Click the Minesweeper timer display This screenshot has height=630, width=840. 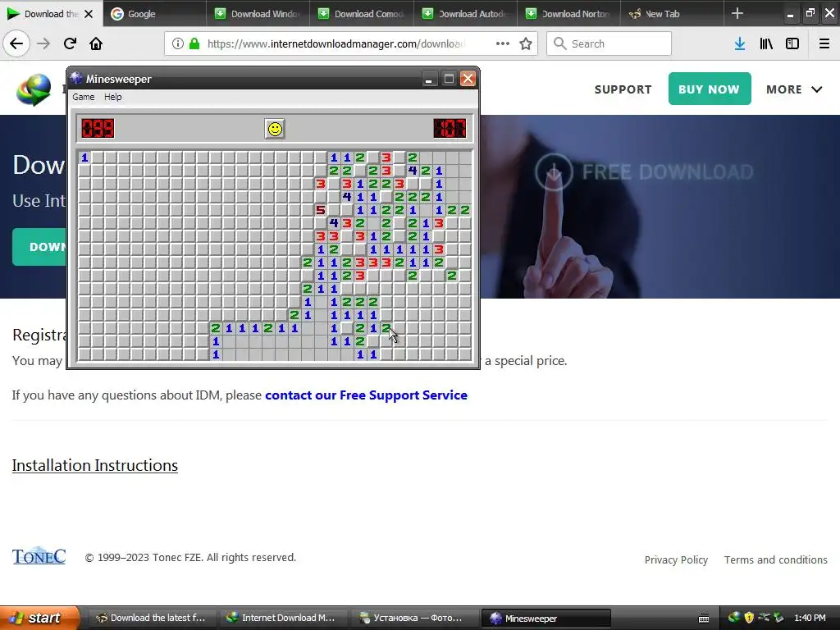[450, 129]
